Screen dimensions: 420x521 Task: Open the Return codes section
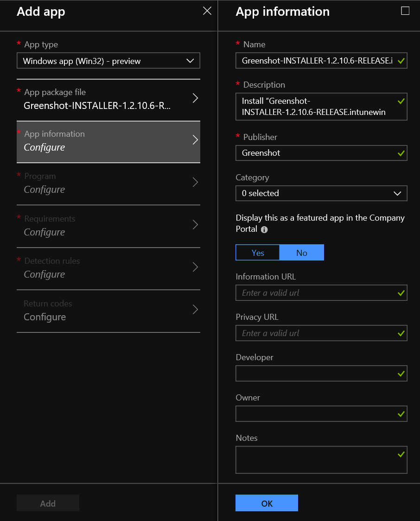point(108,311)
